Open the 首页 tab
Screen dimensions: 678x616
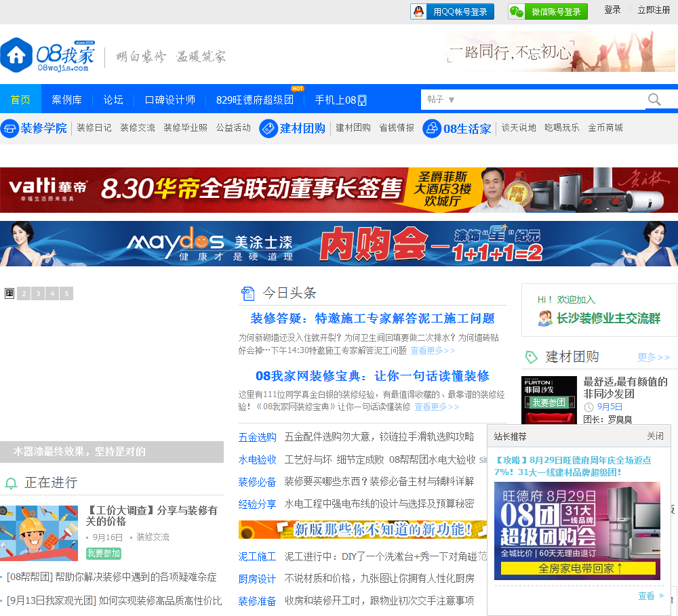(20, 100)
